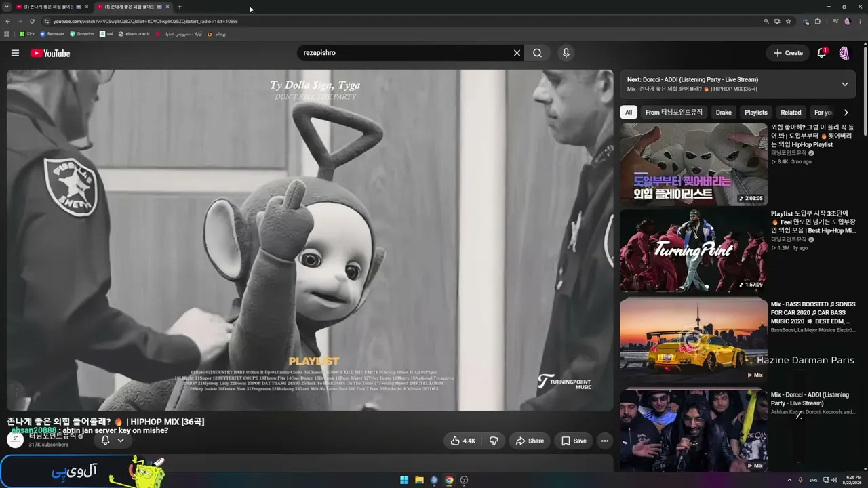Go to YouTube home via logo

click(x=50, y=53)
